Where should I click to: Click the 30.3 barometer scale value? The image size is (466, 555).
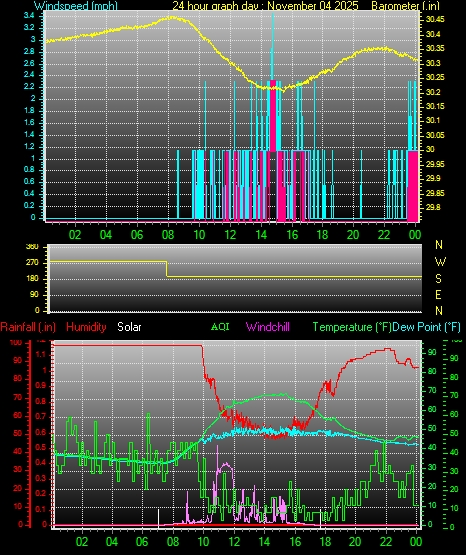[433, 63]
